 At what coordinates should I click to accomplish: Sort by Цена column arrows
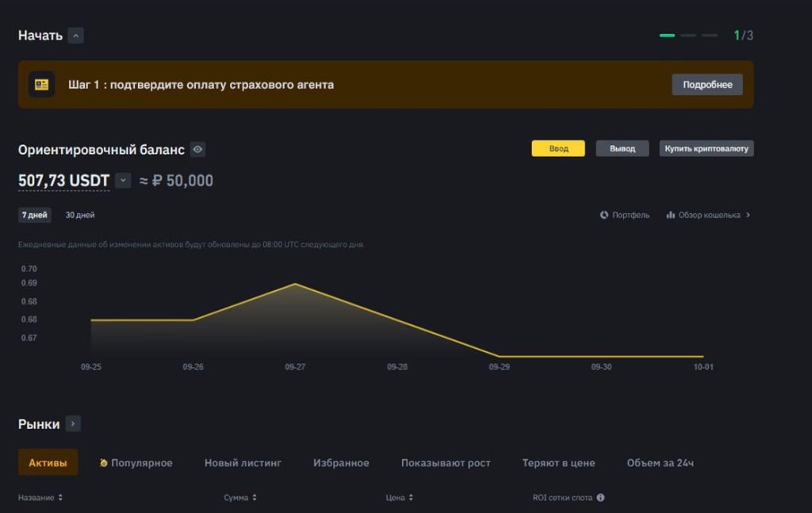411,498
